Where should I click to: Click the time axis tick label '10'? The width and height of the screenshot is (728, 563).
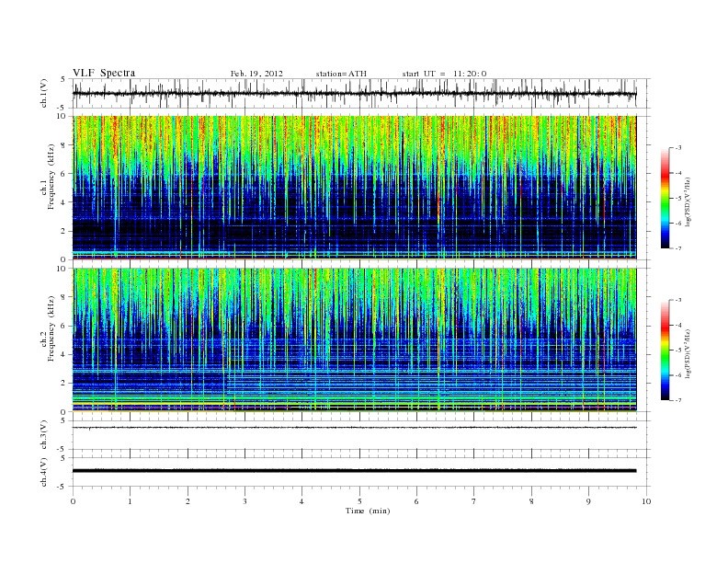point(646,501)
